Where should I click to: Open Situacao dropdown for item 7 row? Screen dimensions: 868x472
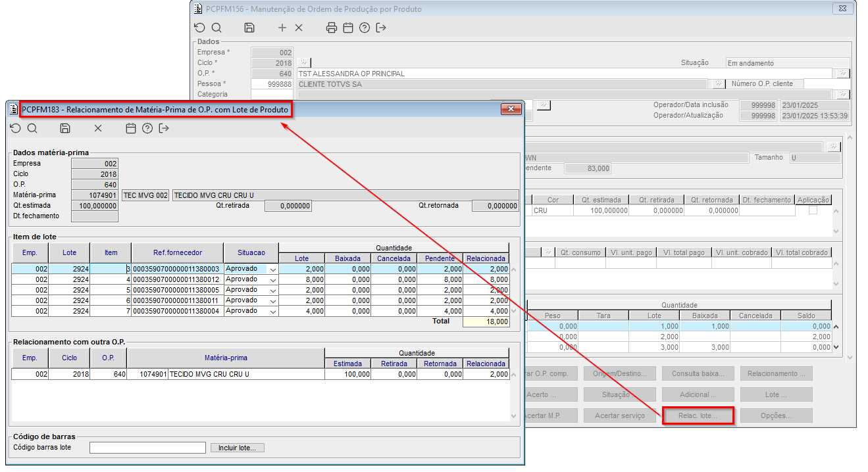pos(273,311)
